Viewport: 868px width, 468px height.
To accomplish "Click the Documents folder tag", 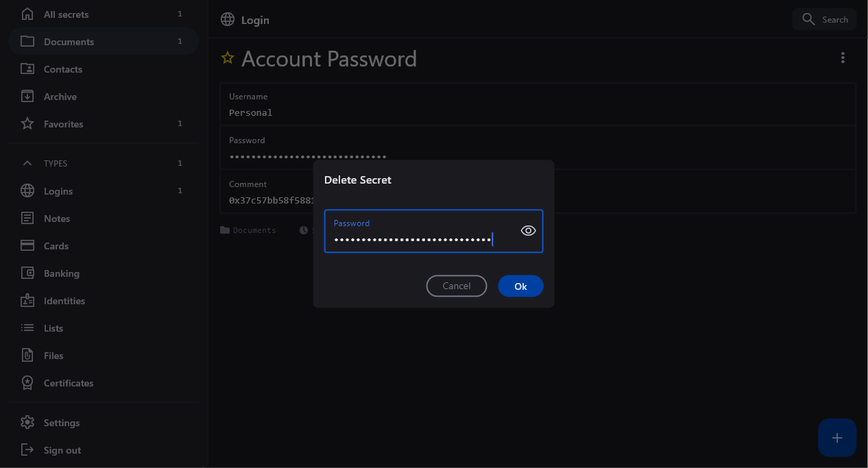I will [248, 230].
